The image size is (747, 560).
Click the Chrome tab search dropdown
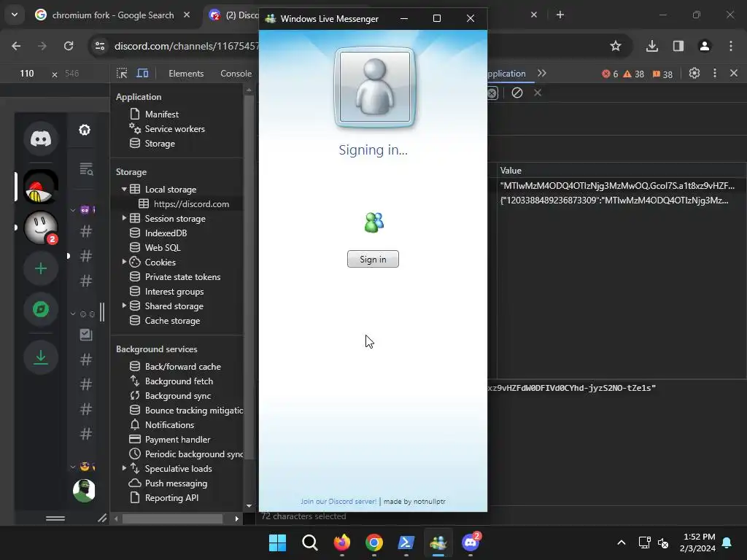tap(15, 15)
